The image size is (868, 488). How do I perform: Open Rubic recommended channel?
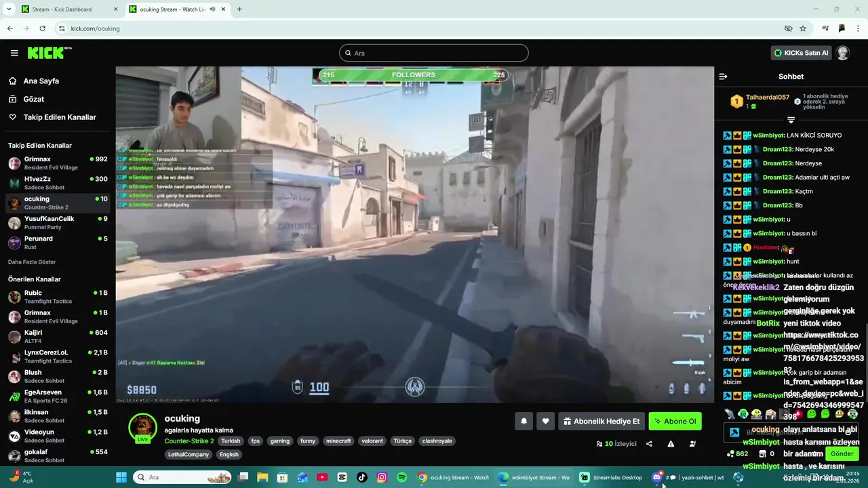click(x=58, y=297)
